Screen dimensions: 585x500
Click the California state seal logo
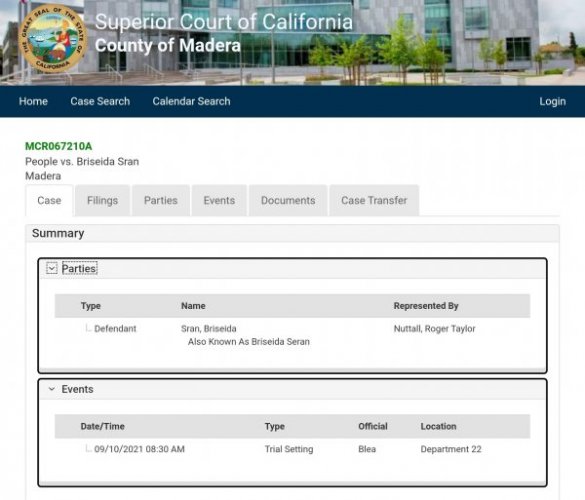point(53,40)
